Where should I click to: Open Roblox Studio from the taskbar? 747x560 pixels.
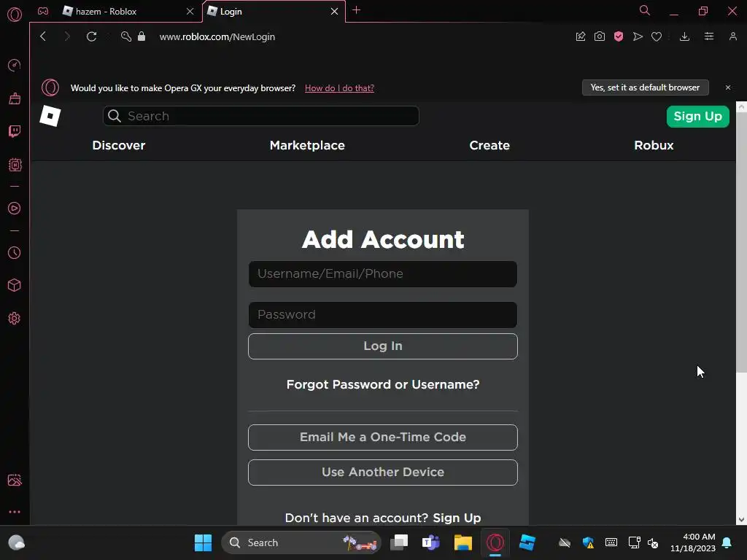point(527,542)
